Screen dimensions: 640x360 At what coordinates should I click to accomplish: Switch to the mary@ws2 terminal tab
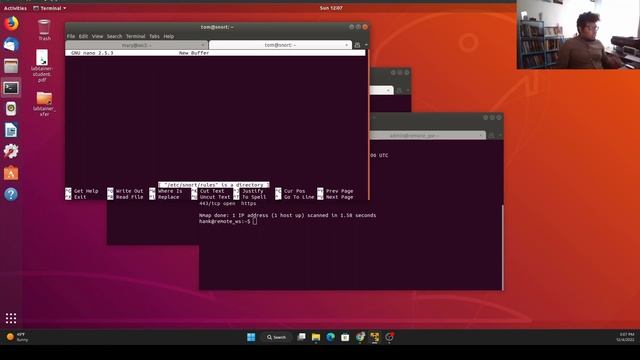[136, 45]
